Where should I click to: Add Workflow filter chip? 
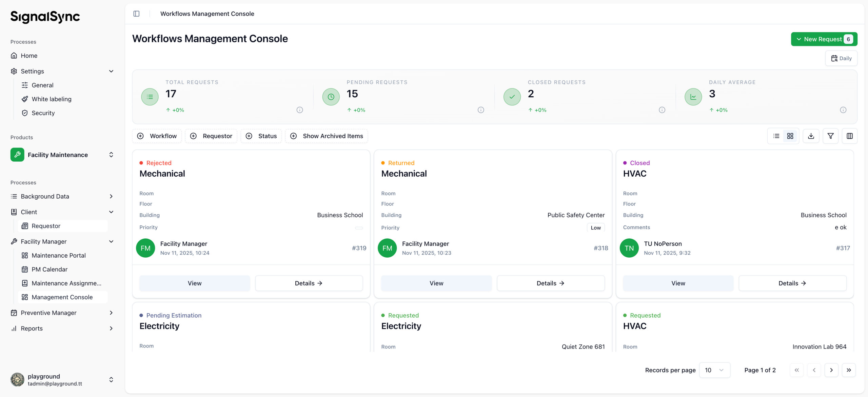pyautogui.click(x=157, y=136)
